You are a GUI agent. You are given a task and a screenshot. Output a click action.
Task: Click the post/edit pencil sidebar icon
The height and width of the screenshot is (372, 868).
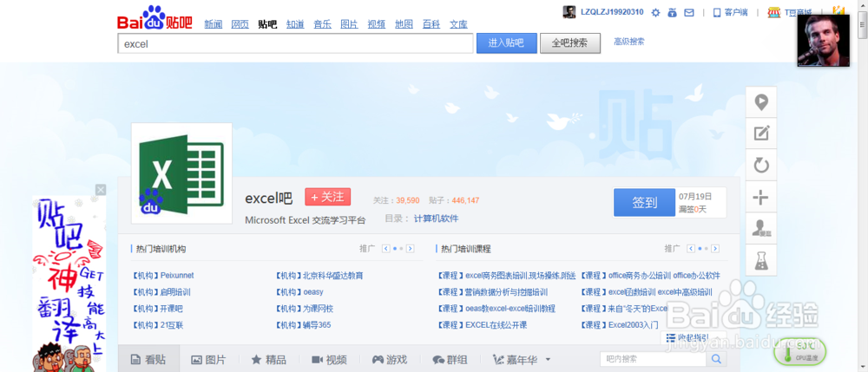click(761, 134)
